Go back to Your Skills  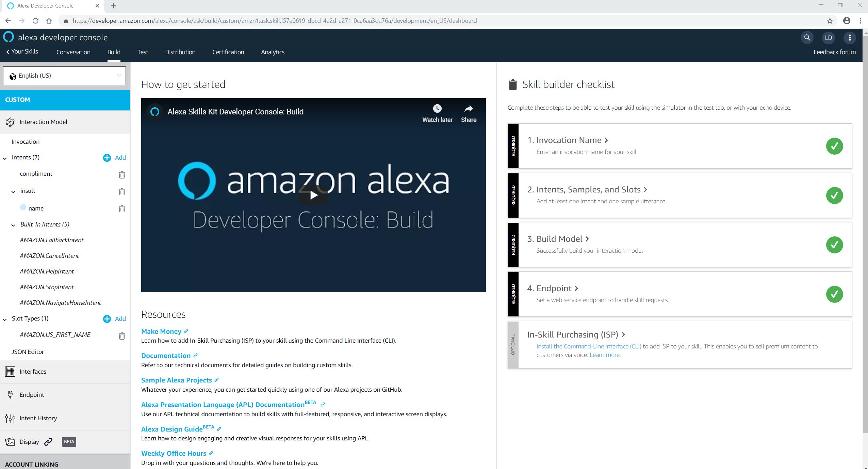coord(22,51)
